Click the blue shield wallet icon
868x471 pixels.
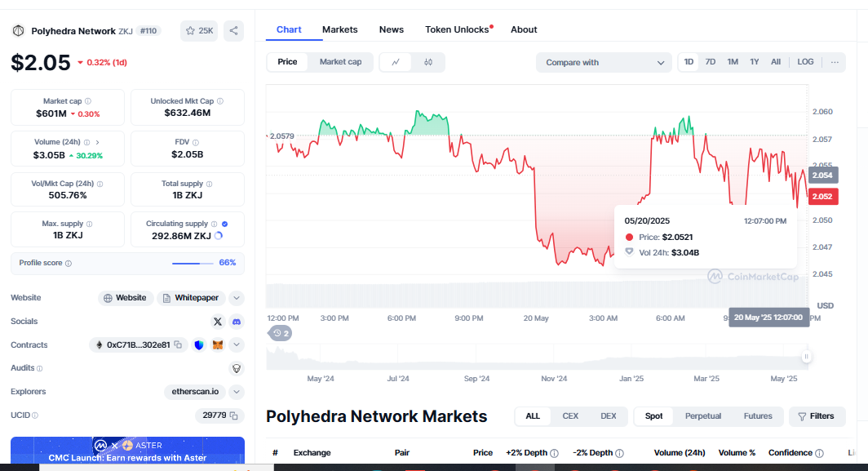[199, 344]
